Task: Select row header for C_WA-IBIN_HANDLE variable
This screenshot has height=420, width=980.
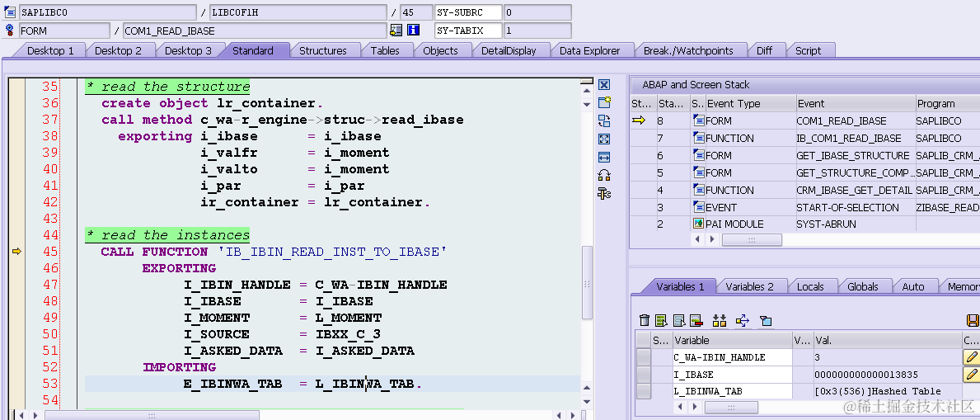Action: tap(644, 357)
